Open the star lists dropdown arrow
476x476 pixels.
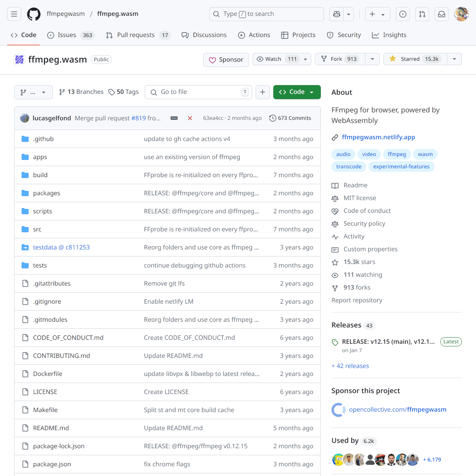coord(454,59)
